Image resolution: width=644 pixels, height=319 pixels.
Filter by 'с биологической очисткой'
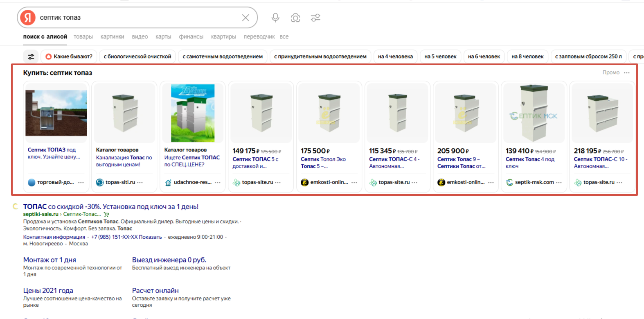pos(137,57)
